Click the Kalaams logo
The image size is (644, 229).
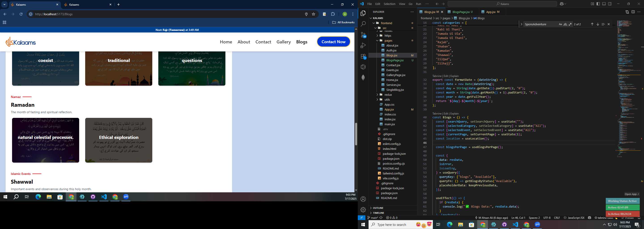coord(21,42)
